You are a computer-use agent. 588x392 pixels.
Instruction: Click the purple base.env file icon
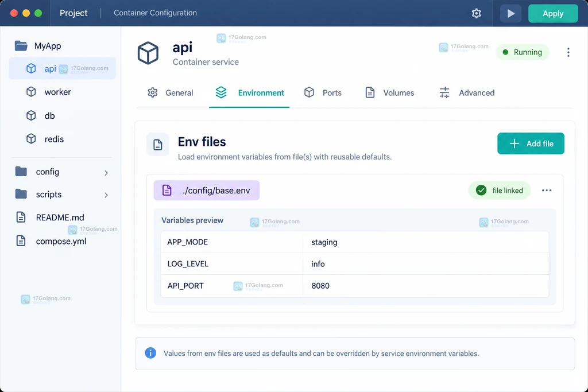point(167,191)
